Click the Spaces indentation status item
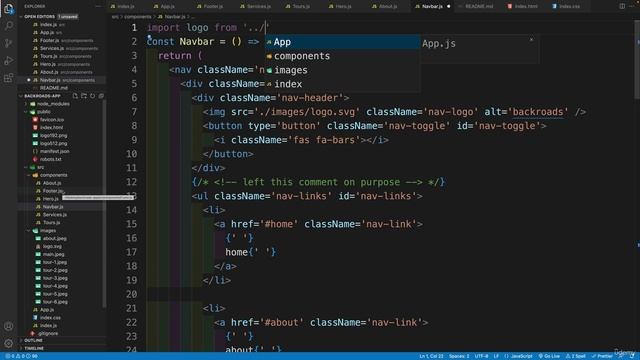The width and height of the screenshot is (640, 360). click(x=459, y=356)
